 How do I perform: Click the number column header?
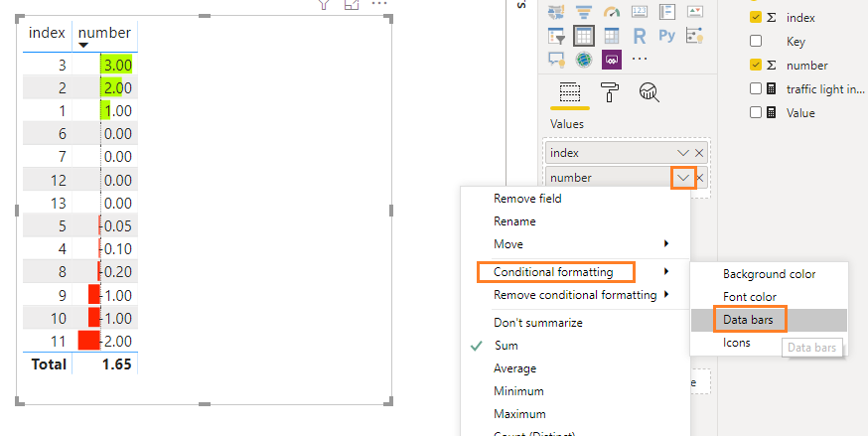(104, 33)
